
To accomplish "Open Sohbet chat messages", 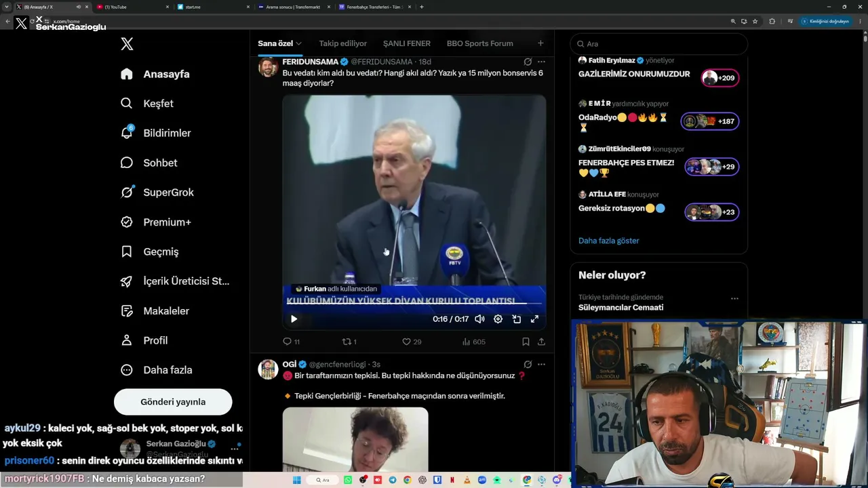I will click(x=149, y=163).
